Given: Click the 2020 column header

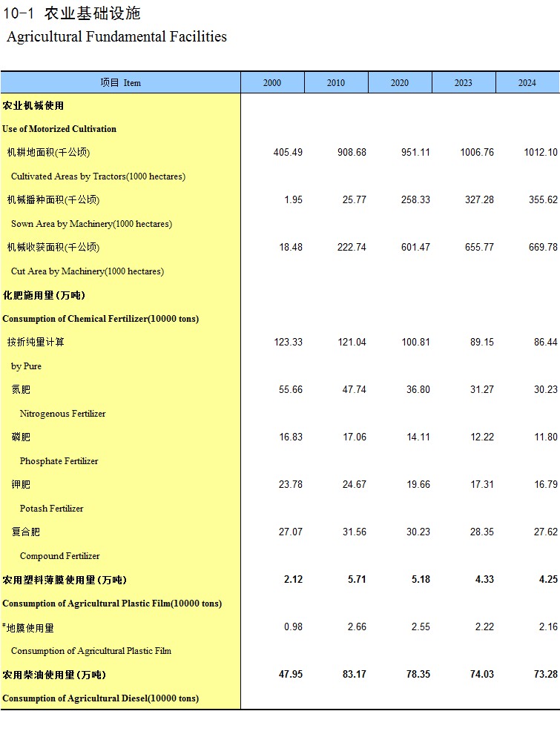Looking at the screenshot, I should tap(400, 83).
